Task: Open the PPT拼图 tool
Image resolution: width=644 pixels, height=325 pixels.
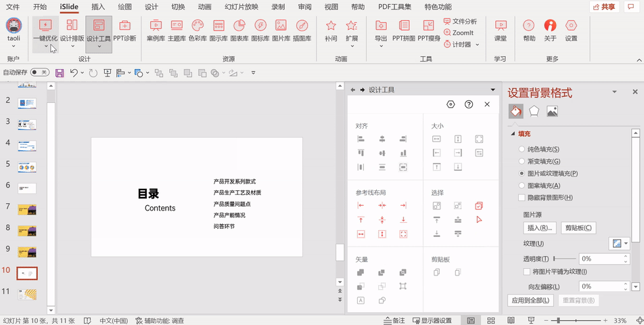Action: coord(403,30)
